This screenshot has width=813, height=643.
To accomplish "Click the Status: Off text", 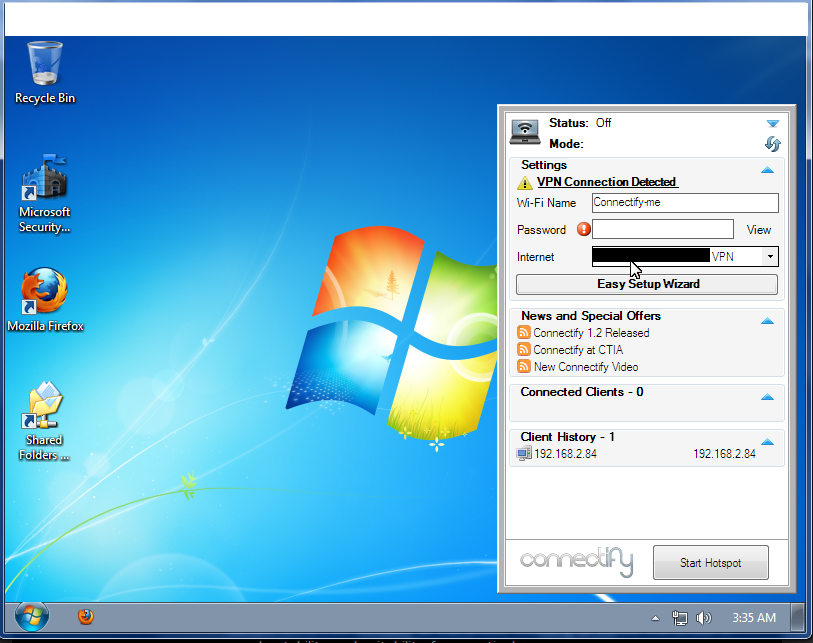I will [x=580, y=123].
